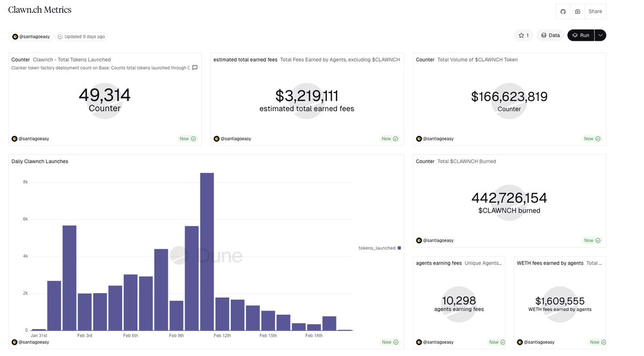Star the dashboard using the star icon
Viewport: 644px width, 356px height.
[520, 34]
